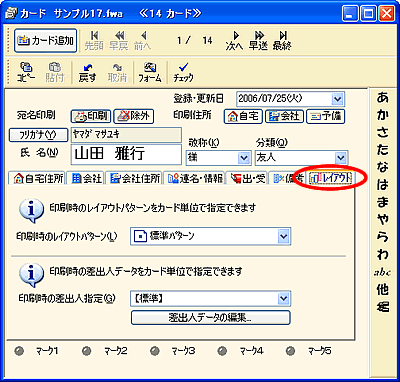Switch to the 出・受 tab
400x382 pixels.
[247, 178]
